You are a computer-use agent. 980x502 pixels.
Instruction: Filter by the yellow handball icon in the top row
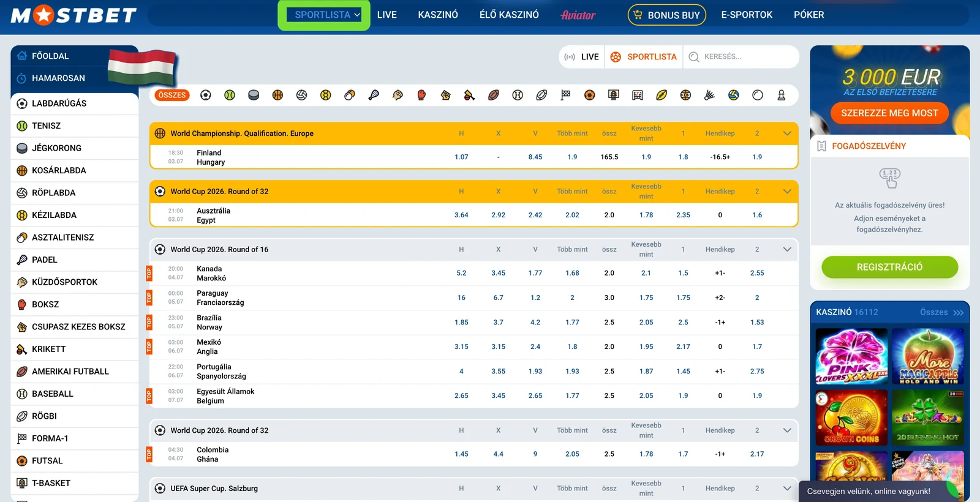point(326,95)
